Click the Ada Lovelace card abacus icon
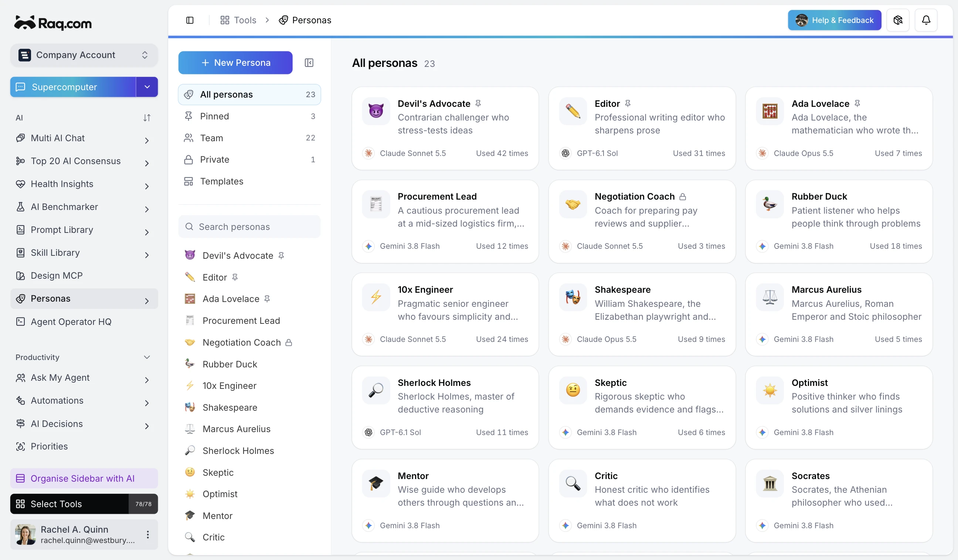 [x=770, y=111]
